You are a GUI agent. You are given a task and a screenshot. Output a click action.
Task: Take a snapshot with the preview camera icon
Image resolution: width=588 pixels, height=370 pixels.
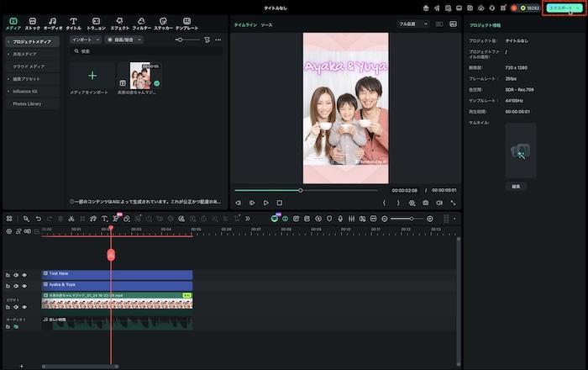[426, 203]
